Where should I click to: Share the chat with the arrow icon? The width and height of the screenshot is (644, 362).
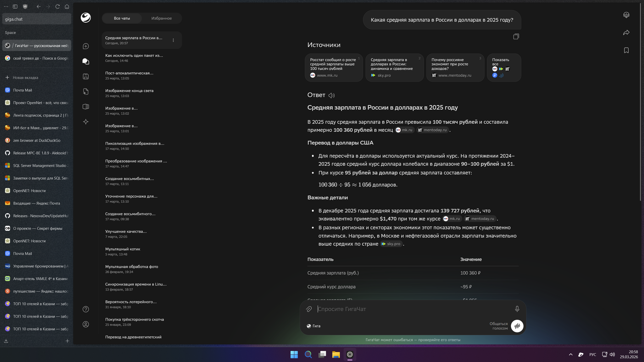pyautogui.click(x=626, y=33)
